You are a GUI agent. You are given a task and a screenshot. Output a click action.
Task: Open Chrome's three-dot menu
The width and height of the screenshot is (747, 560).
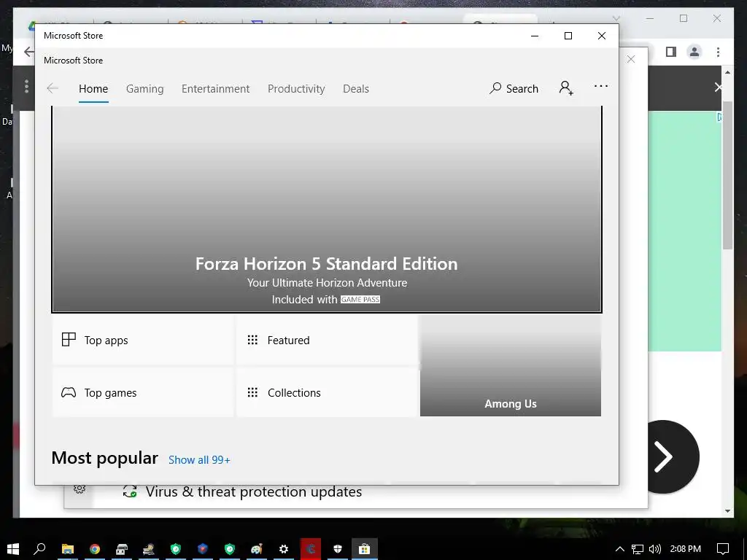(x=718, y=52)
